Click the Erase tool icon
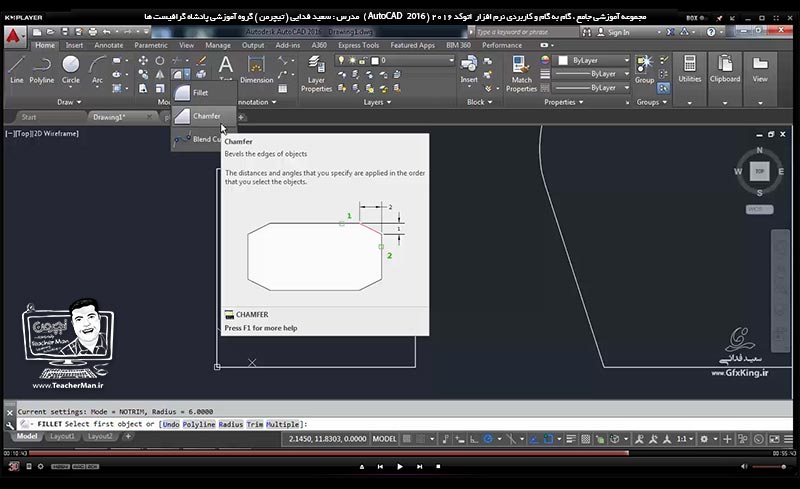The image size is (800, 489). (202, 61)
